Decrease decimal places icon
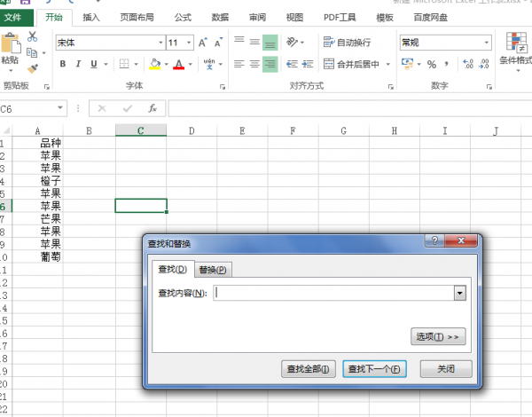Screen dimensions: 532x417 point(484,64)
